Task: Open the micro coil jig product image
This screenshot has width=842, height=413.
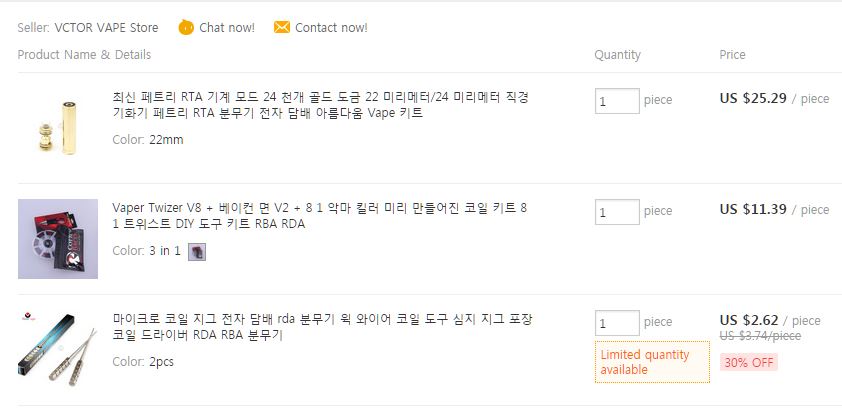Action: pos(58,350)
